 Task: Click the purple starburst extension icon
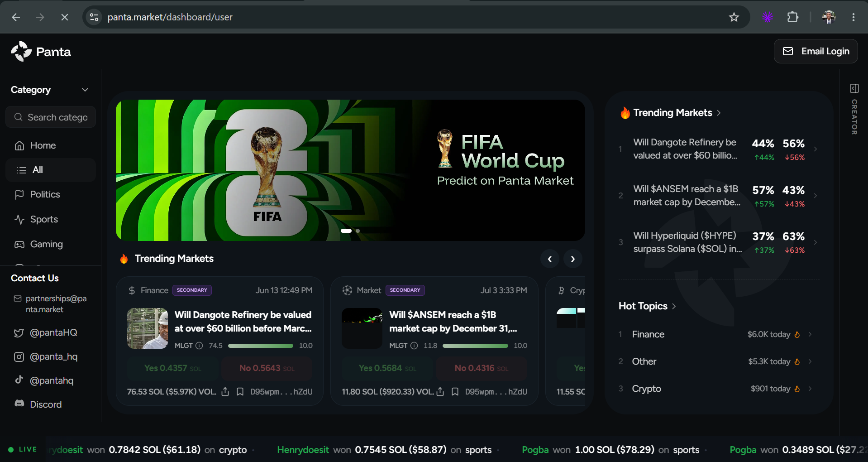click(x=768, y=17)
